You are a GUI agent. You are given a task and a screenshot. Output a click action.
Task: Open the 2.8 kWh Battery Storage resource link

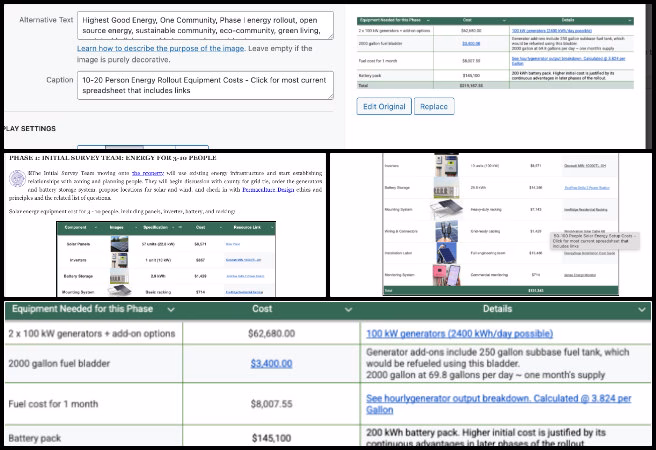click(245, 276)
